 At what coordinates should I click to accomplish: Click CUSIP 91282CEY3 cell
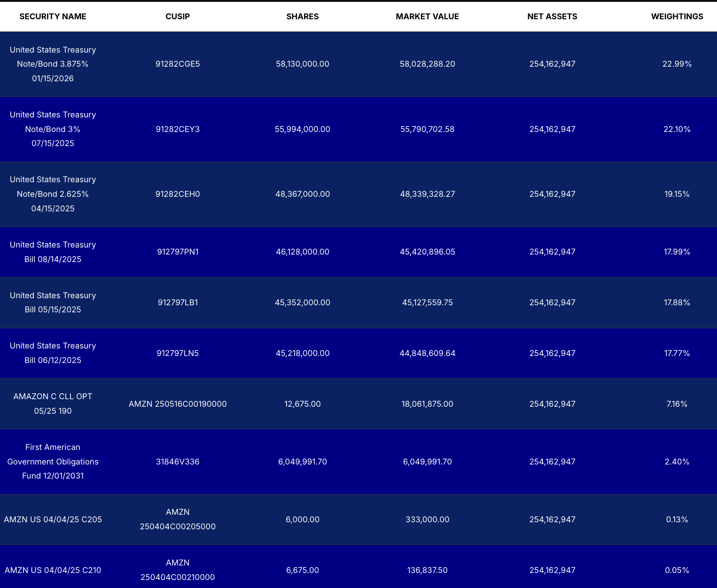point(178,129)
